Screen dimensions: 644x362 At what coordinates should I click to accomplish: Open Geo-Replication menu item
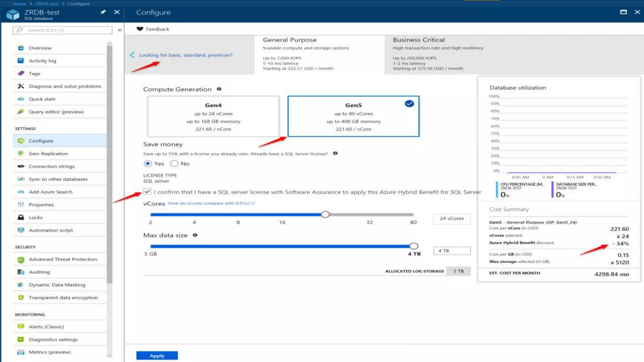pos(60,153)
